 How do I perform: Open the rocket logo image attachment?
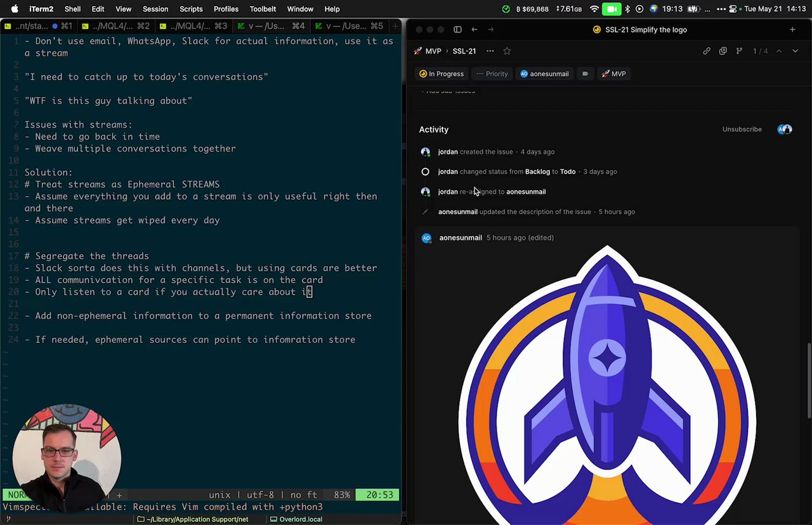608,384
